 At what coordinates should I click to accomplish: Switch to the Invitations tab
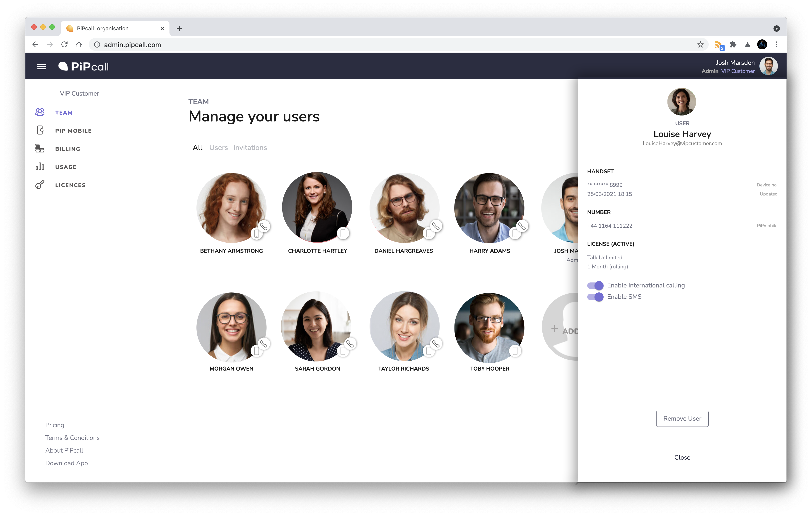[250, 148]
